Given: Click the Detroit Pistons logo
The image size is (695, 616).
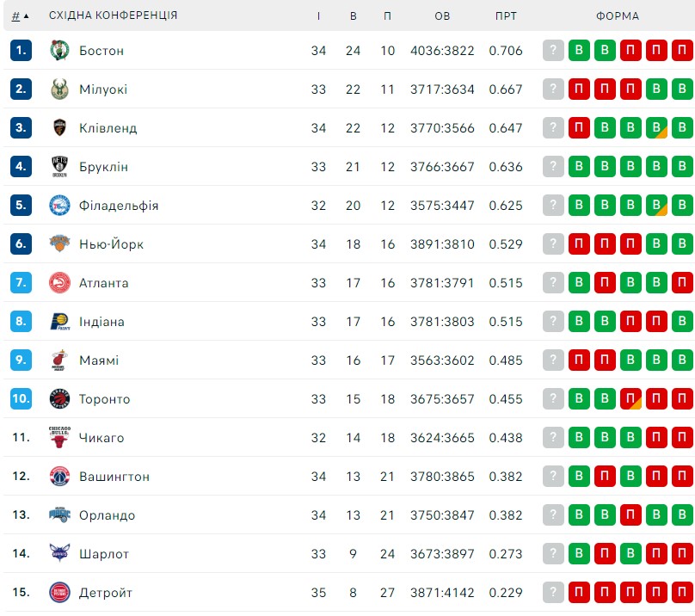Looking at the screenshot, I should click(59, 592).
